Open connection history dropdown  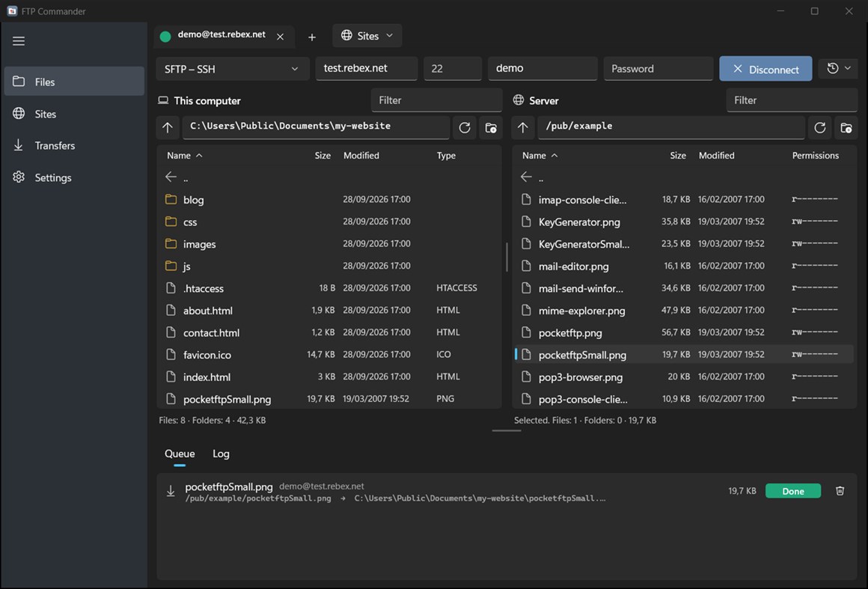pos(838,68)
